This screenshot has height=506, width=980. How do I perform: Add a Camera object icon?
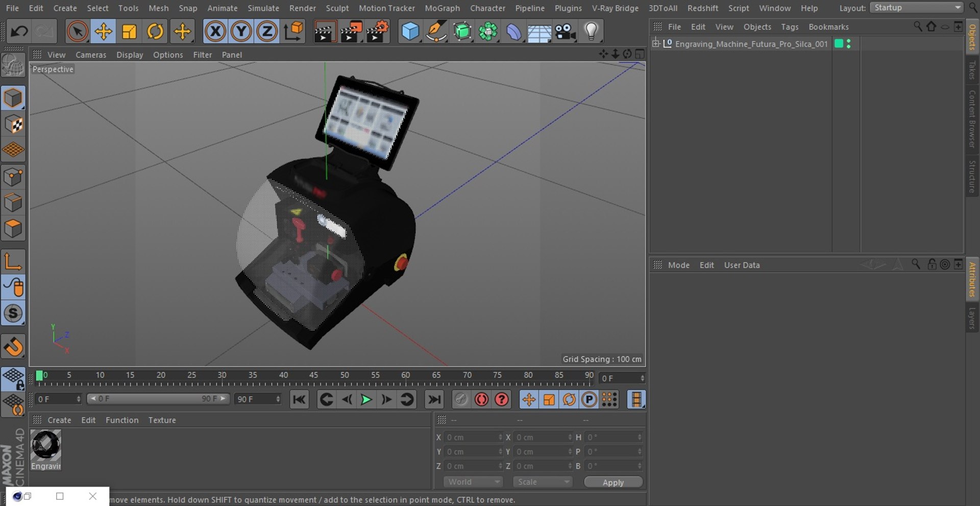tap(566, 32)
